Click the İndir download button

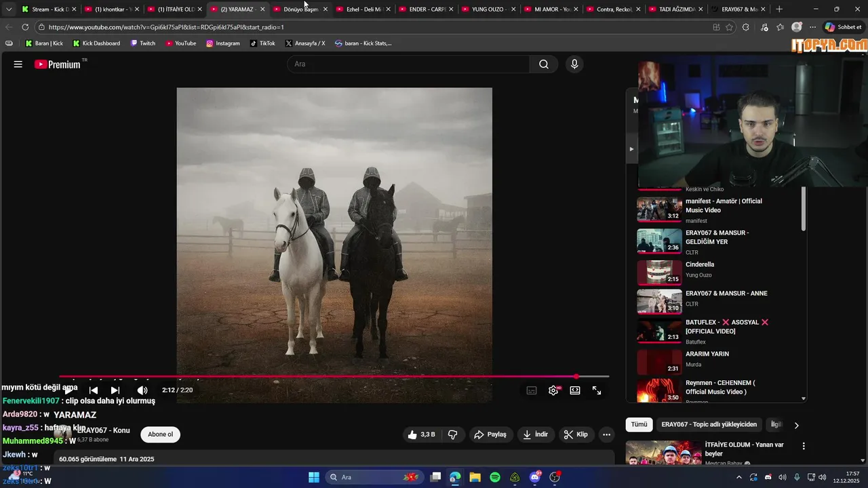[x=536, y=434]
